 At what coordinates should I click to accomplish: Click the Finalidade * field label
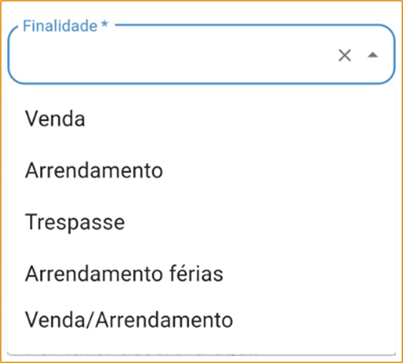coord(65,26)
